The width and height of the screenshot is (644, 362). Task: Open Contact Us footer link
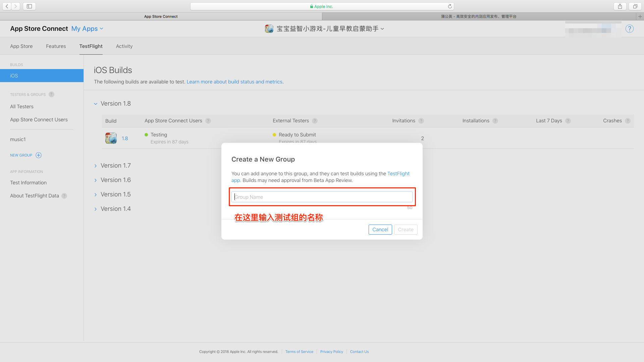(x=359, y=352)
